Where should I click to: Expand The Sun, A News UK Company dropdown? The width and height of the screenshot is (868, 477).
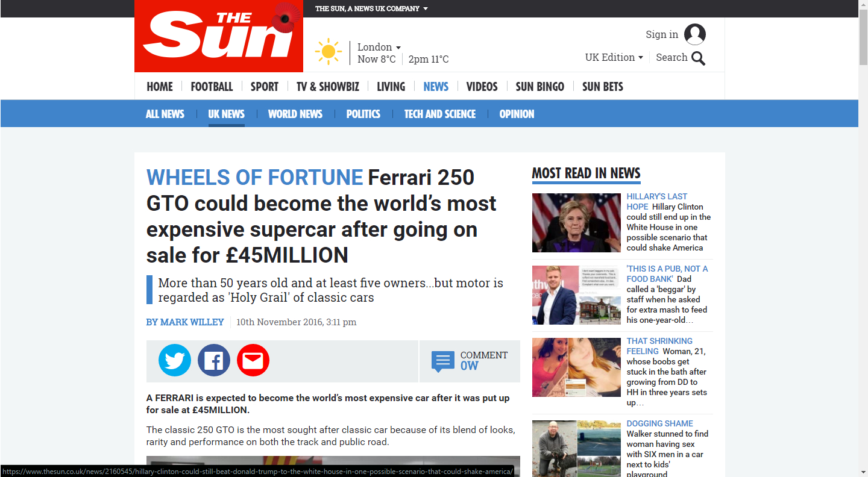(371, 8)
